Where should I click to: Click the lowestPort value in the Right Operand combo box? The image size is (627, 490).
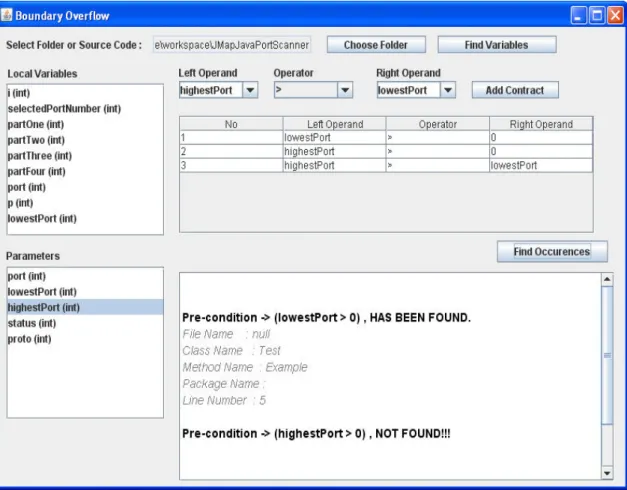[408, 90]
